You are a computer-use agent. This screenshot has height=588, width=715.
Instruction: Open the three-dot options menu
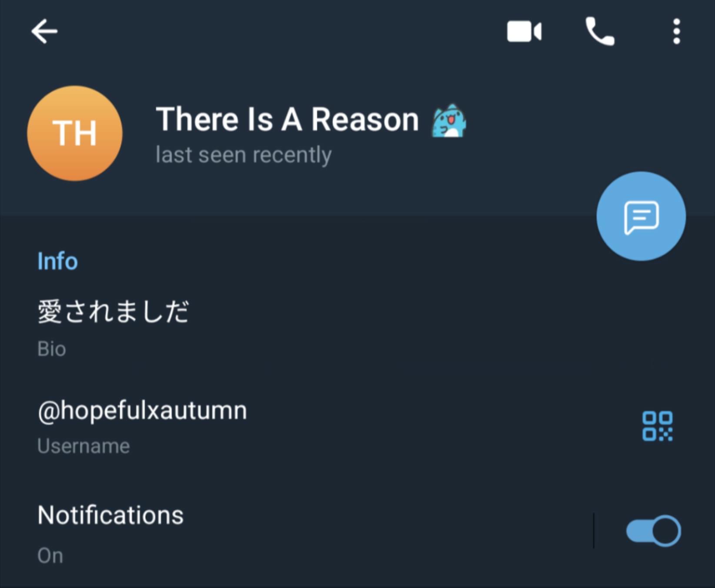[x=676, y=32]
